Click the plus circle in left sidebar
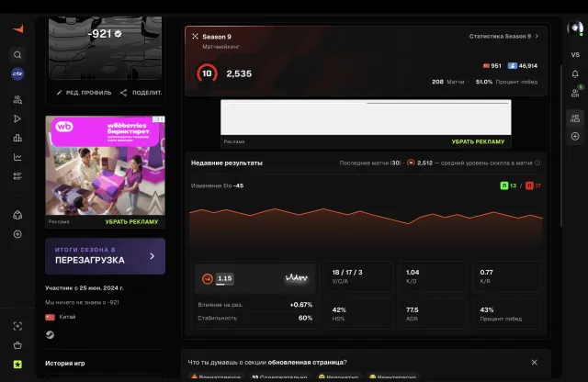 [17, 234]
